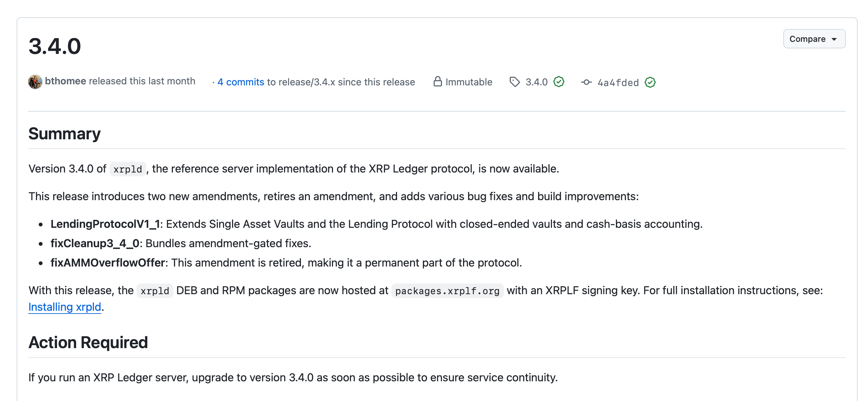Image resolution: width=868 pixels, height=401 pixels.
Task: Click the tag icon next to 3.4.0
Action: (x=515, y=82)
